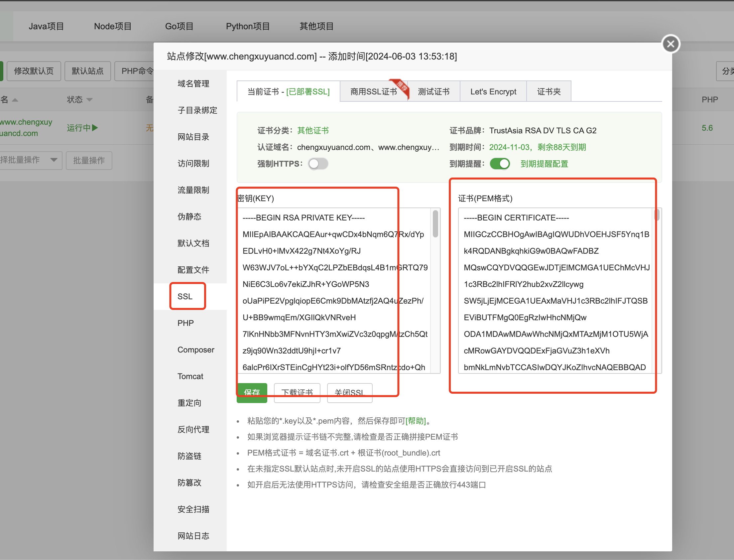The image size is (734, 560).
Task: Close the site modification dialog
Action: [x=671, y=44]
